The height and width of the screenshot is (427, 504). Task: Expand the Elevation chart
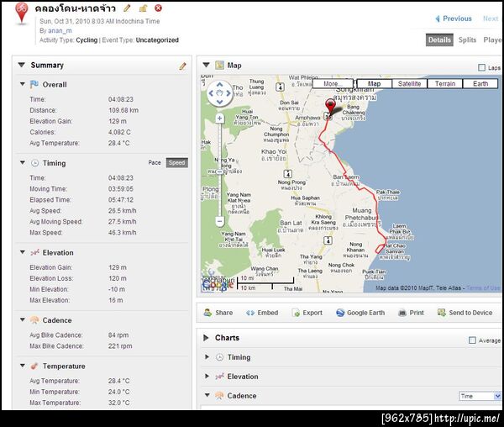pyautogui.click(x=207, y=377)
